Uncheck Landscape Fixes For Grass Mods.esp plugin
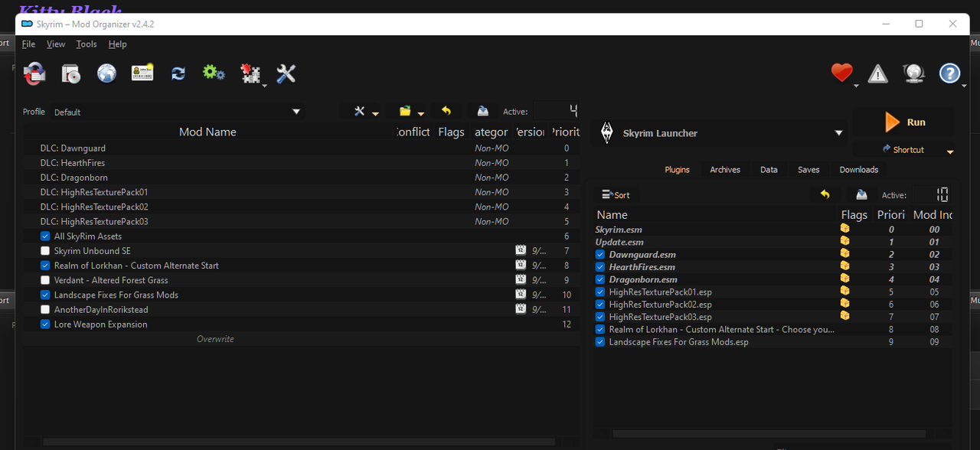Viewport: 980px width, 450px height. click(600, 342)
